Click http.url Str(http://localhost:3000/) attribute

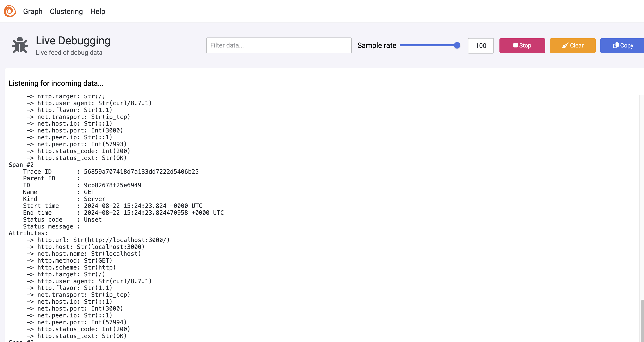click(x=98, y=240)
